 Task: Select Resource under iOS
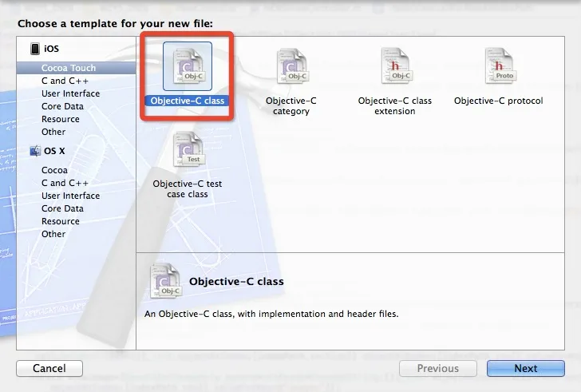pos(61,119)
